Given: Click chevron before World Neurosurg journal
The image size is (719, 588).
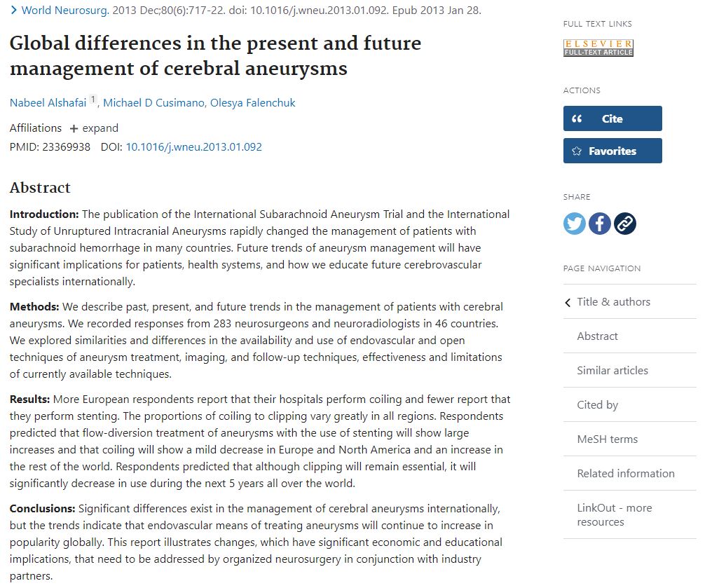Looking at the screenshot, I should click(x=14, y=11).
